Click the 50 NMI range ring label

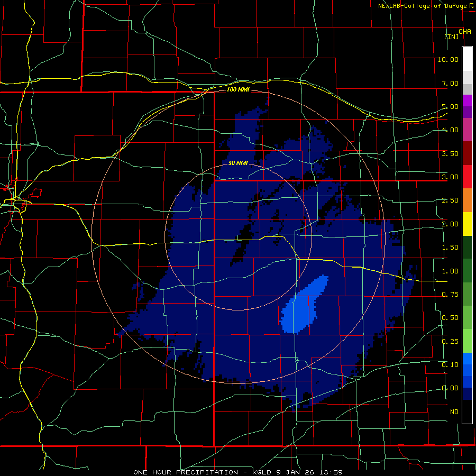(238, 163)
